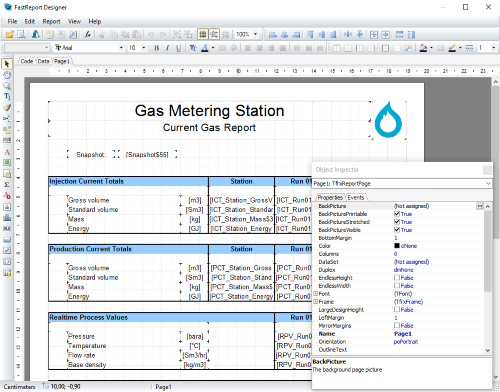Toggle Italic text formatting
The height and width of the screenshot is (392, 500).
(167, 48)
